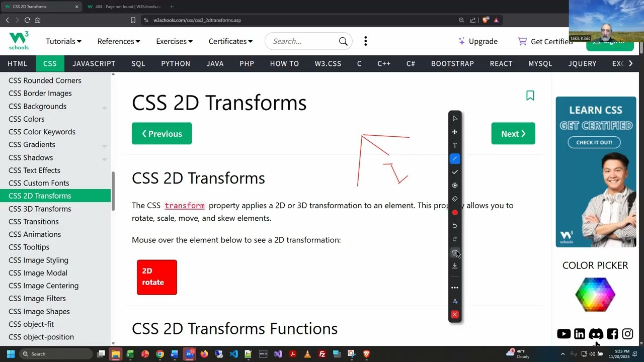Select the checkmark Stamp tool
Image resolution: width=644 pixels, height=362 pixels.
click(x=455, y=172)
